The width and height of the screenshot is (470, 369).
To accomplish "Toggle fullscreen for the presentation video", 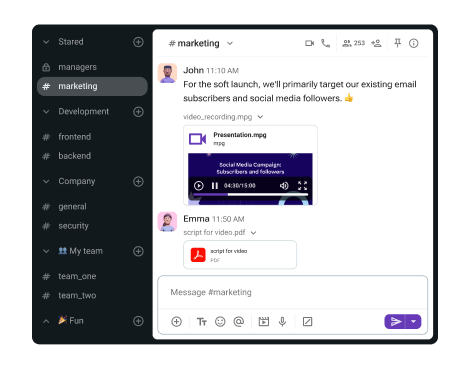I will click(x=302, y=186).
